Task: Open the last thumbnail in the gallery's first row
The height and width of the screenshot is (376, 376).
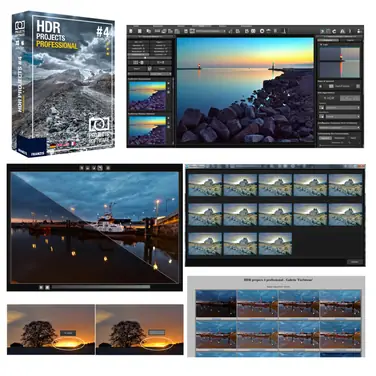Action: (x=340, y=303)
